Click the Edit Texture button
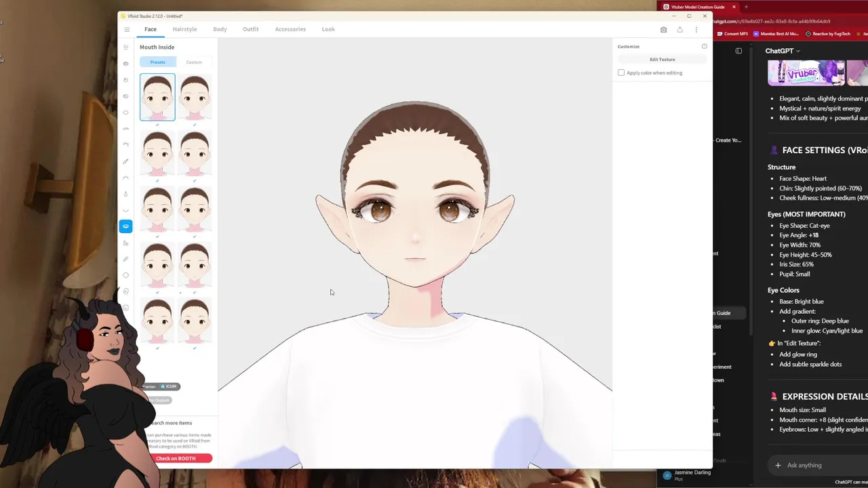Viewport: 868px width, 488px height. coord(663,60)
